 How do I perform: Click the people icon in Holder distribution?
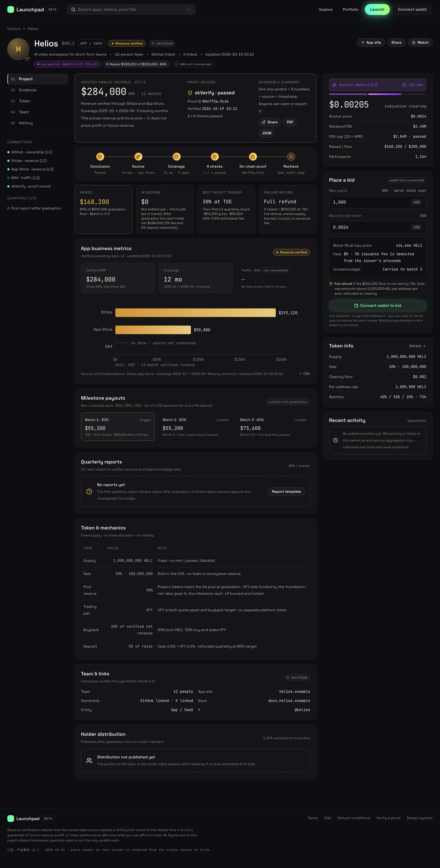[89, 761]
